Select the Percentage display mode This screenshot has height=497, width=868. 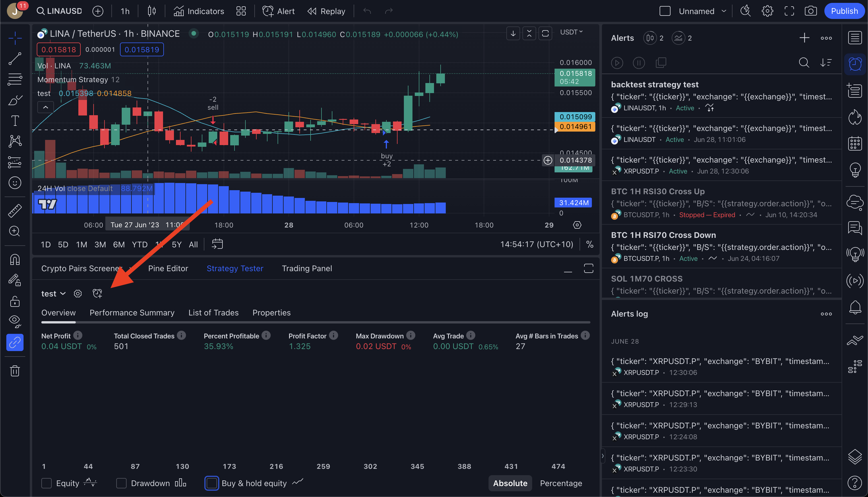560,483
